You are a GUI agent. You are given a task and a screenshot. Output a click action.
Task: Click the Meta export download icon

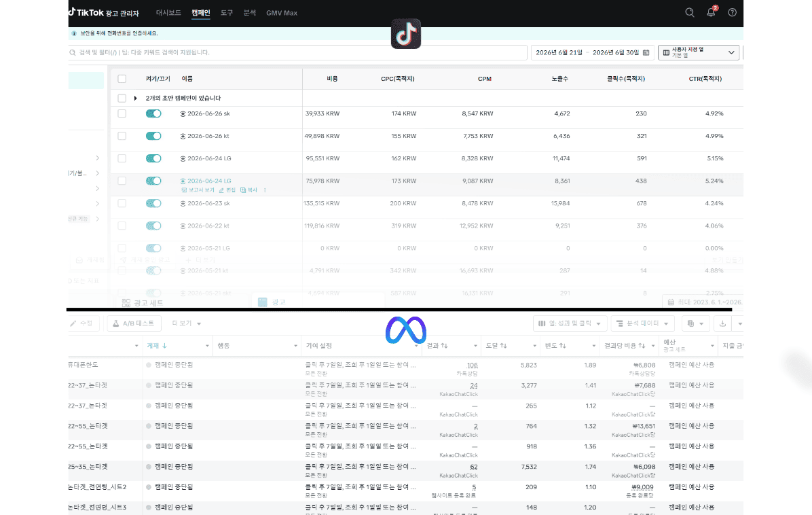point(722,323)
